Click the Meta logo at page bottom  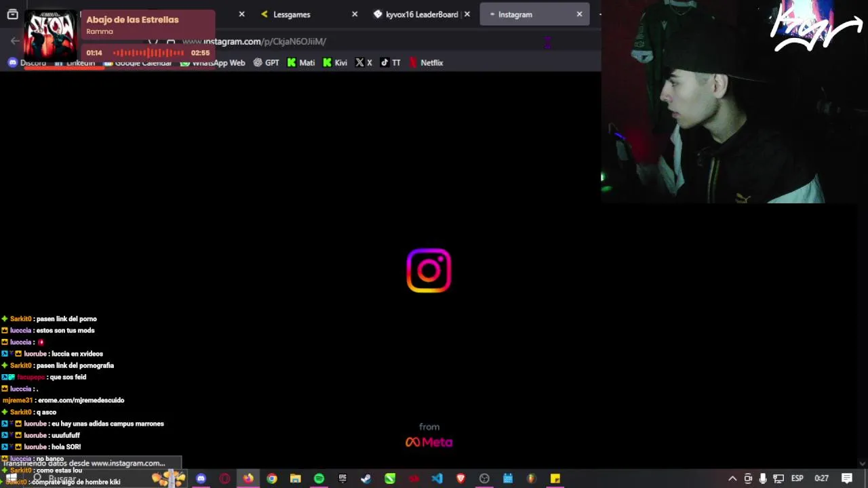pos(429,442)
